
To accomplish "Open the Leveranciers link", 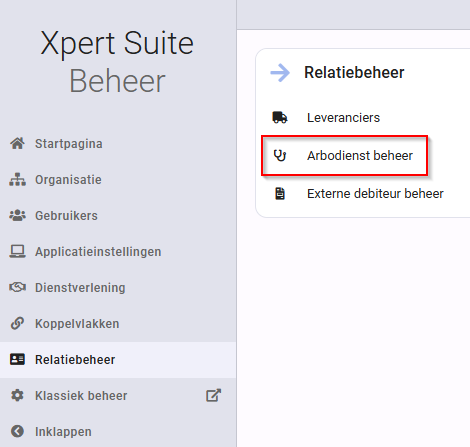I will (x=343, y=117).
